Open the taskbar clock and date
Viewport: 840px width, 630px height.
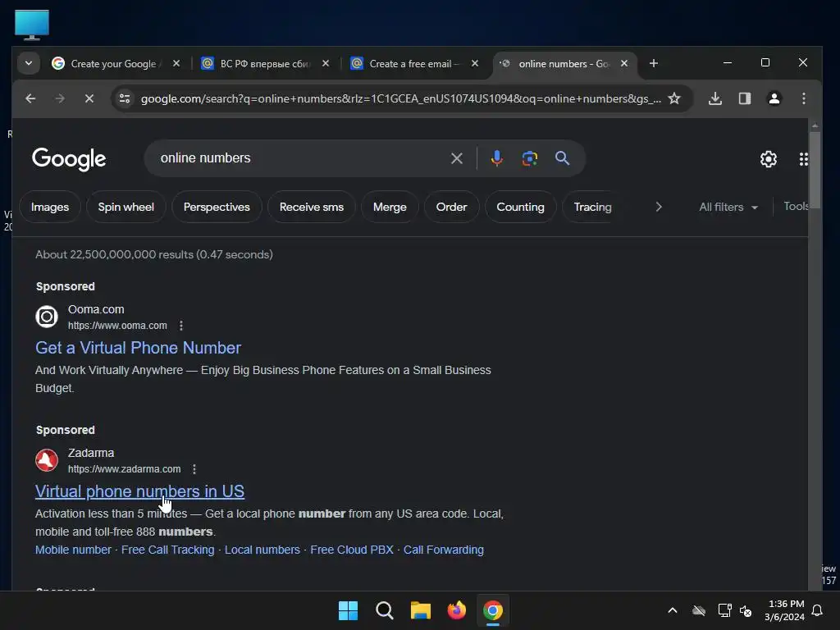click(784, 610)
